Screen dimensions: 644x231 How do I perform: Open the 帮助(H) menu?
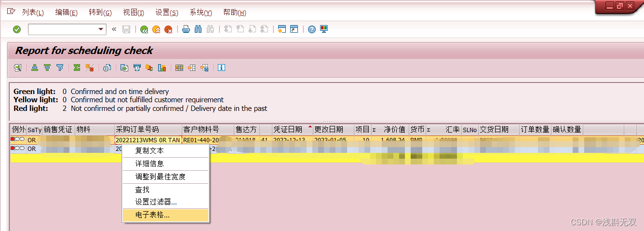pyautogui.click(x=235, y=13)
